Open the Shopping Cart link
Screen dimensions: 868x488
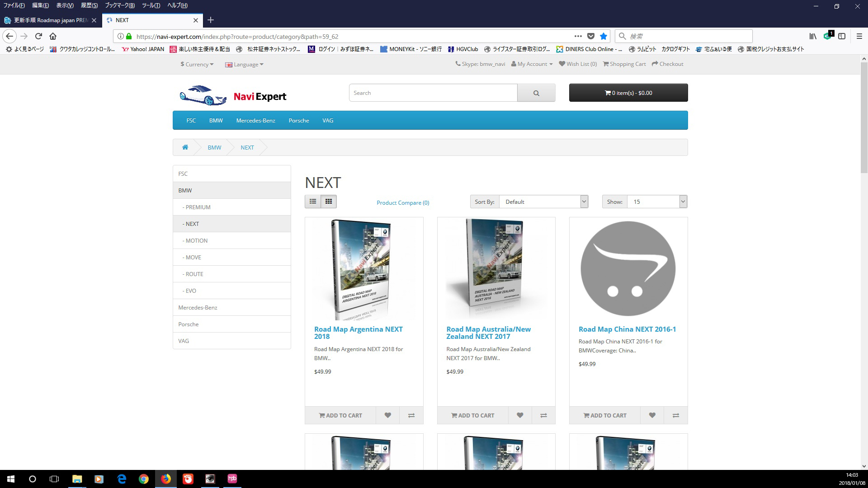point(624,64)
